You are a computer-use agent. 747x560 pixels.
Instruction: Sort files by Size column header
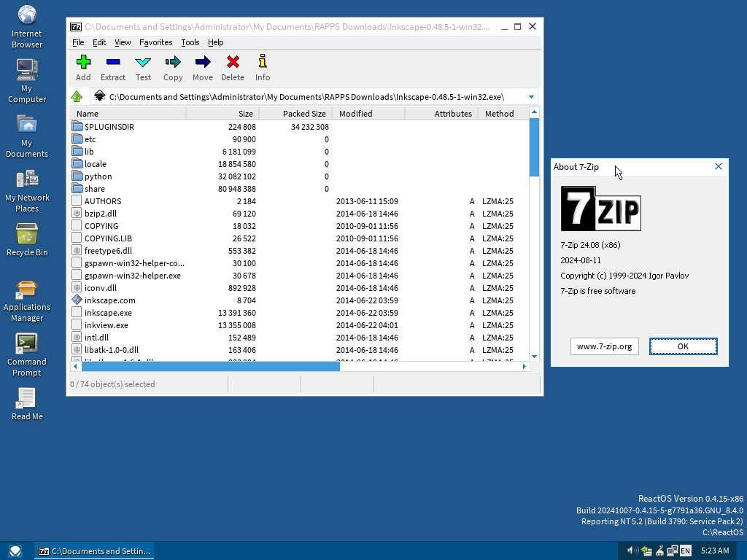click(x=222, y=114)
